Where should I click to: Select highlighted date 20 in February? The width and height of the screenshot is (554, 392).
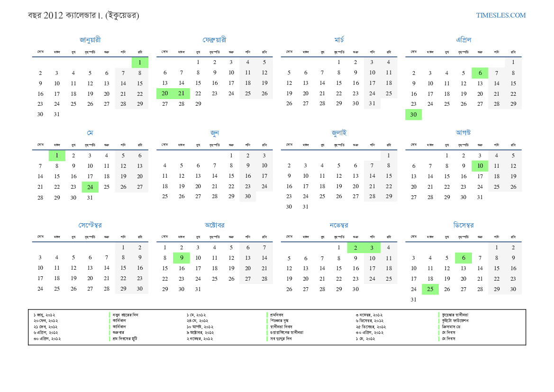[x=165, y=94]
